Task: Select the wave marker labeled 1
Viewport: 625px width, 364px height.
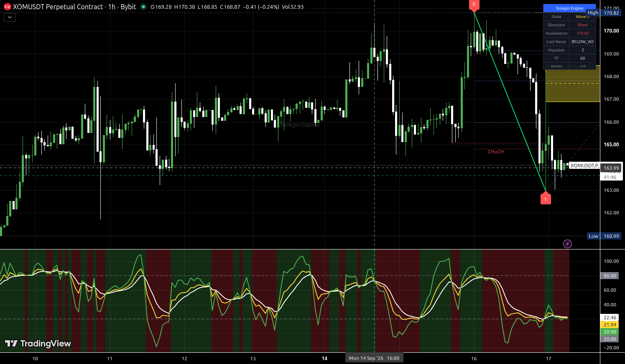Action: [x=546, y=199]
